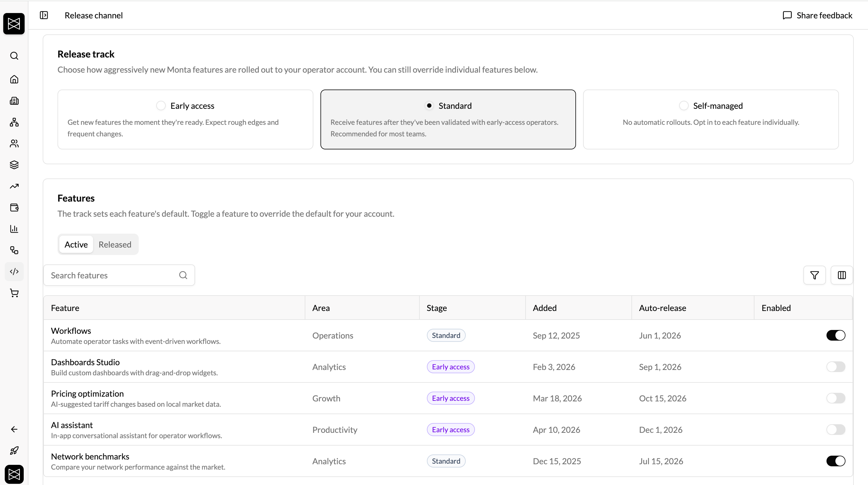
Task: Open the bar chart icon in sidebar
Action: tap(14, 229)
